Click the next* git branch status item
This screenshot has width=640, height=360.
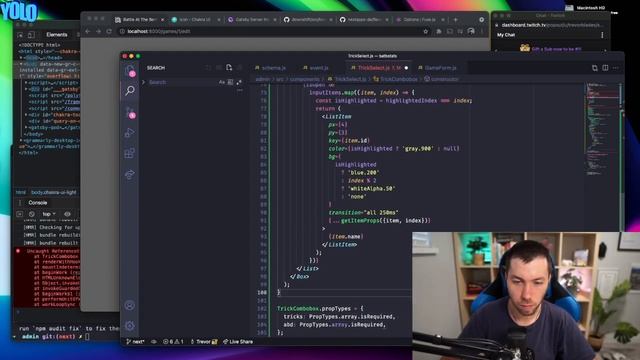136,342
